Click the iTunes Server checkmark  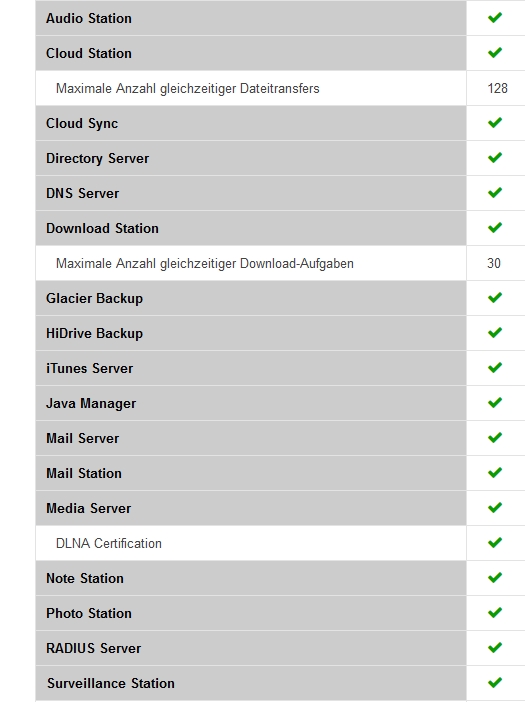[x=495, y=368]
